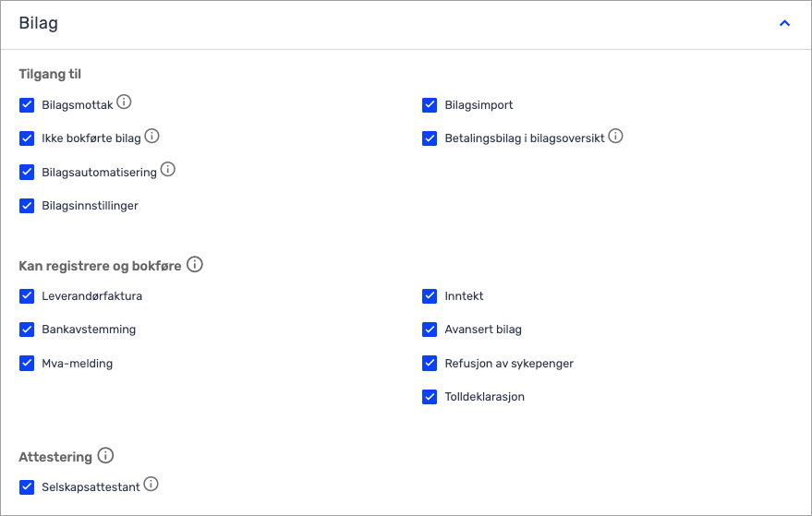
Task: Disable the Avansert bilag checkbox
Action: 430,330
